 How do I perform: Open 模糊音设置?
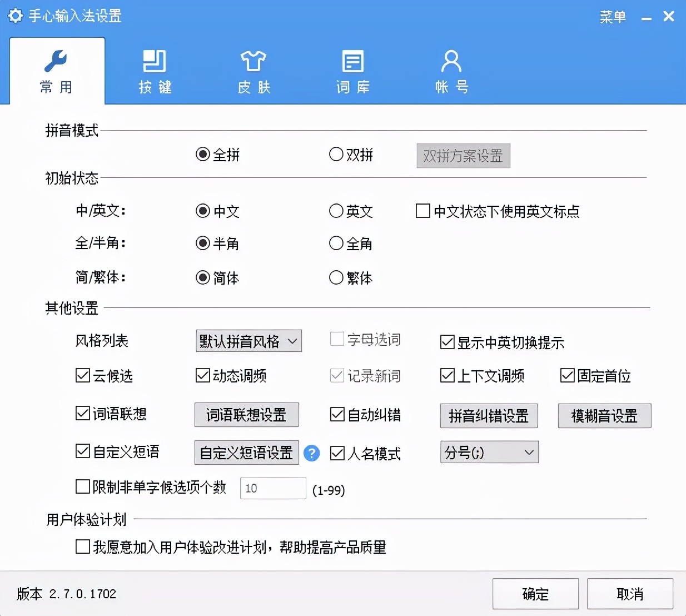pos(604,415)
